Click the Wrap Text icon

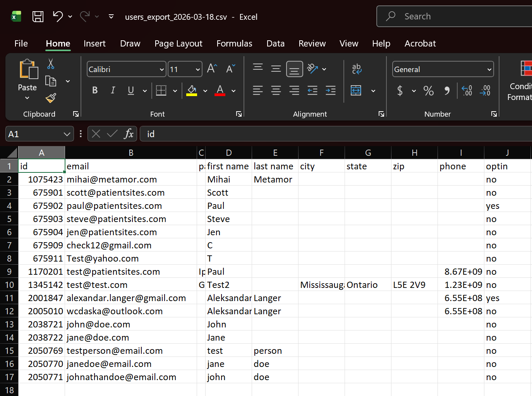click(x=357, y=69)
